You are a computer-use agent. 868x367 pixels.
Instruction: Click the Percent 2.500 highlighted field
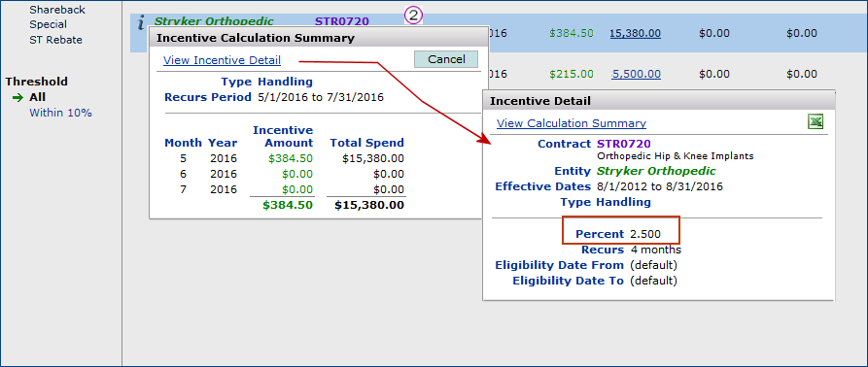[x=620, y=230]
